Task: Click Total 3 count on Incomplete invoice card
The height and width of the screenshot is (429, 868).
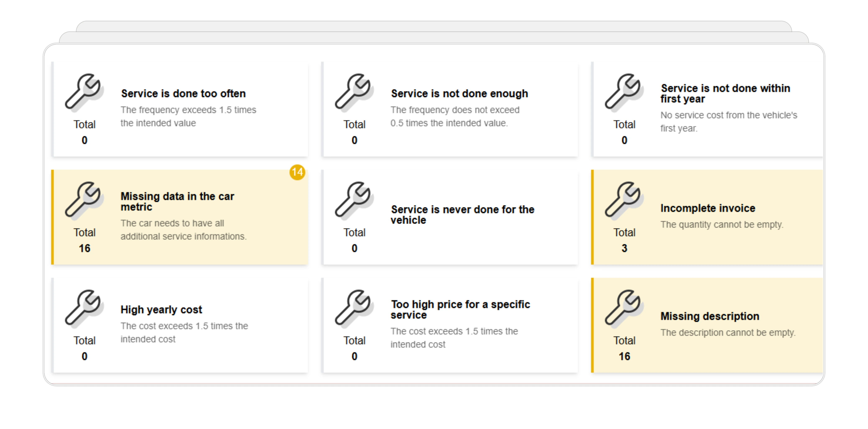Action: [x=624, y=240]
